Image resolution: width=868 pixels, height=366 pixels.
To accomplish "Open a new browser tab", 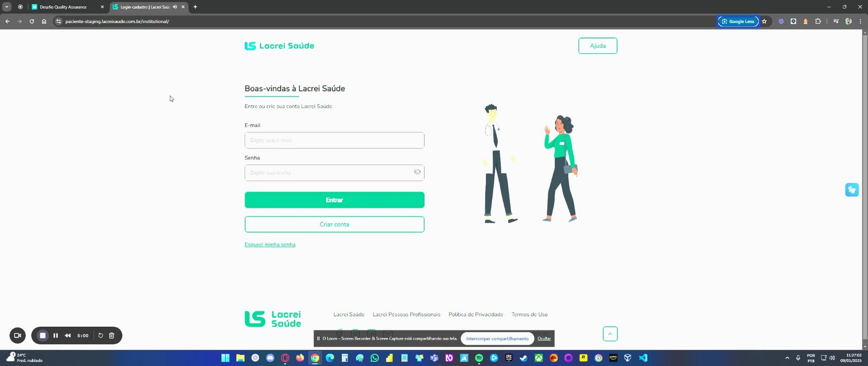I will 195,7.
